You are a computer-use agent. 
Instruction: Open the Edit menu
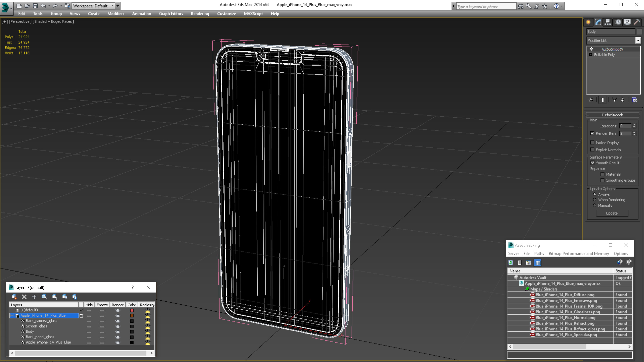coord(21,14)
